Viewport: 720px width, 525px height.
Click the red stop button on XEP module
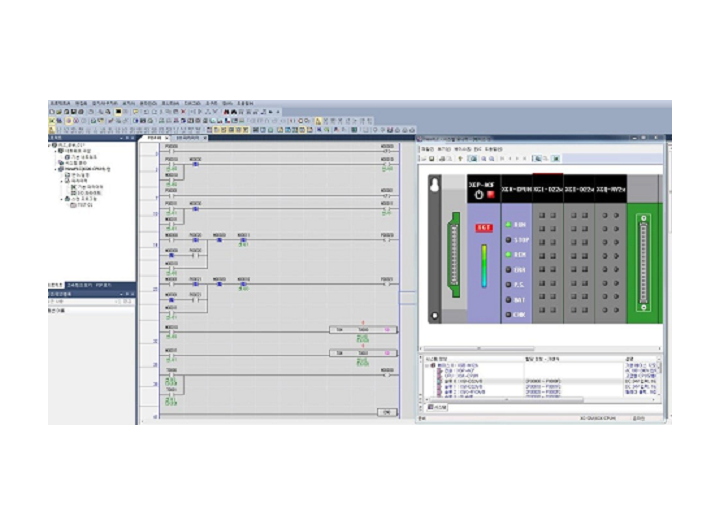(x=491, y=195)
